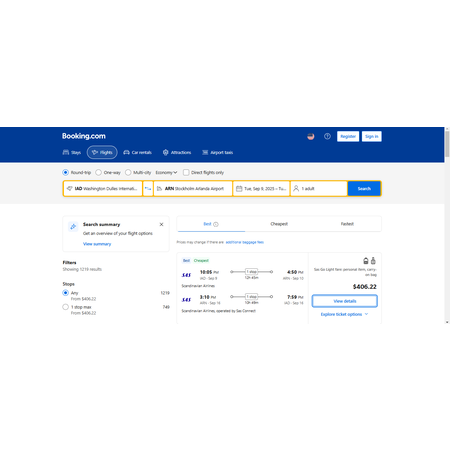Click the 7:59 PM arrival time
The height and width of the screenshot is (450, 450).
[295, 297]
